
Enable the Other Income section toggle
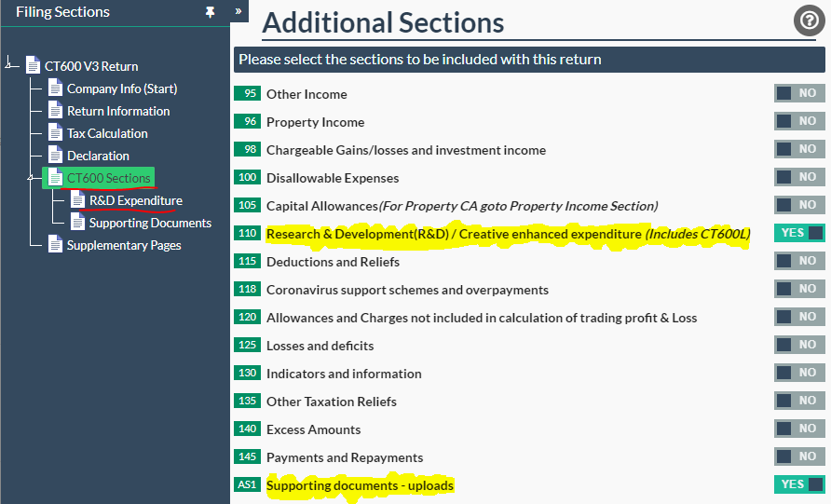(799, 93)
